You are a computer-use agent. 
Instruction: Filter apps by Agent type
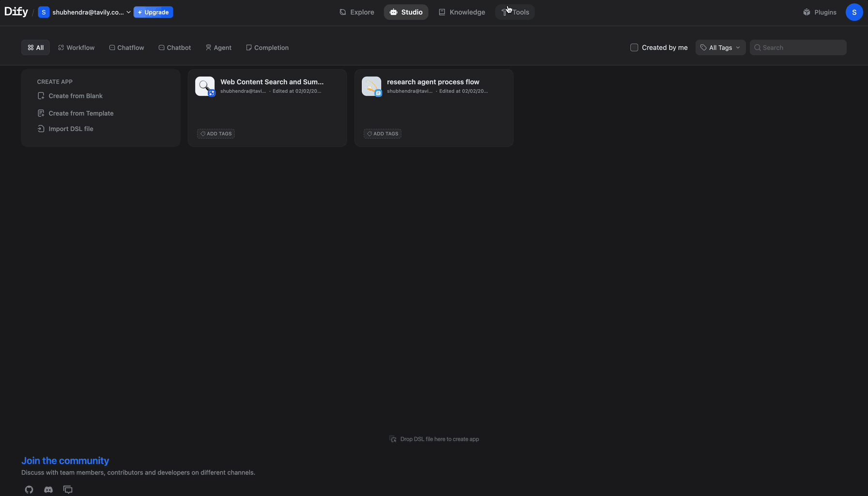click(x=218, y=47)
